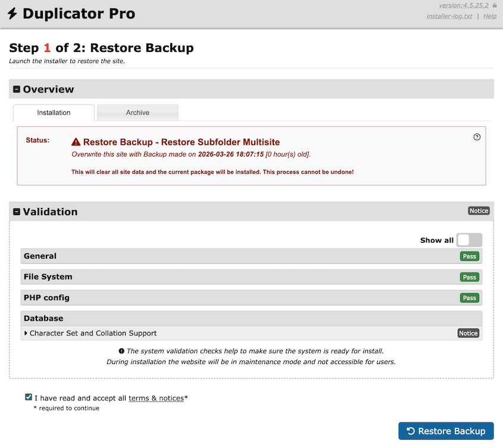The height and width of the screenshot is (448, 503).
Task: Collapse the Validation section minus icon
Action: coord(17,211)
